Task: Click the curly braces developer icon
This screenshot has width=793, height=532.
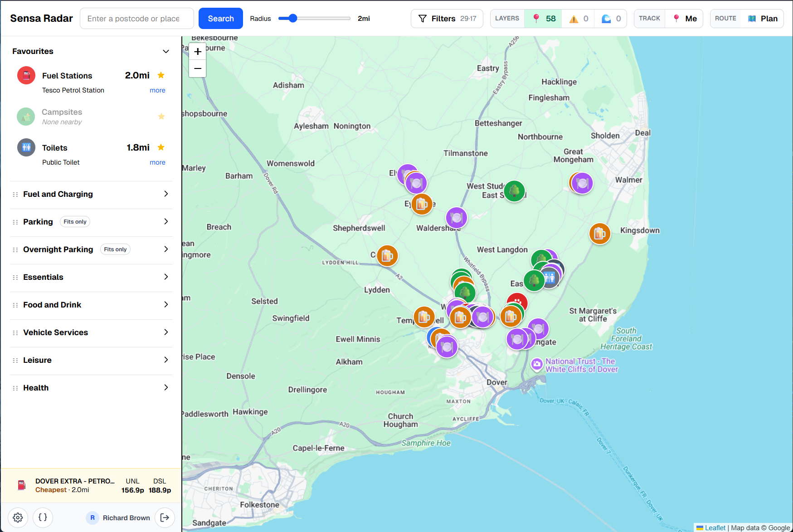Action: point(43,517)
